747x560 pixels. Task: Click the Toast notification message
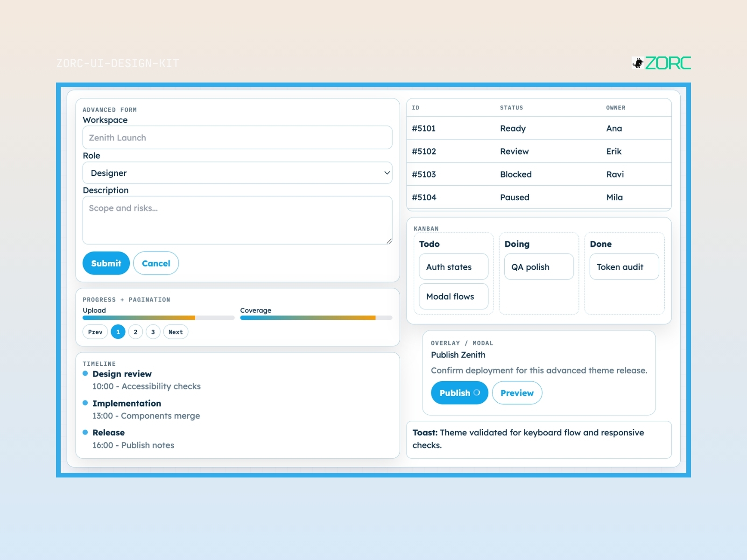pyautogui.click(x=539, y=440)
